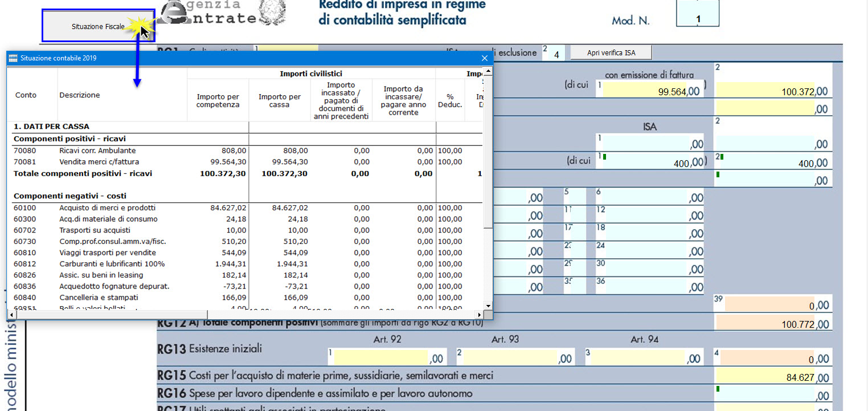This screenshot has width=868, height=411.
Task: Click the Importi civilistici group header
Action: [x=311, y=74]
